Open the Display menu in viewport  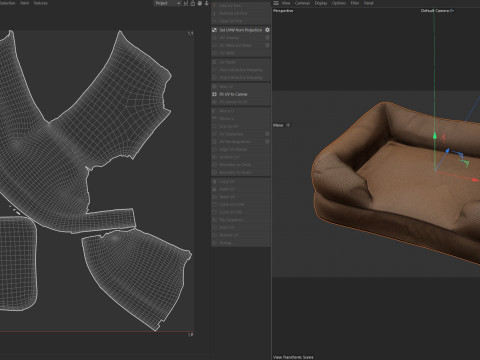pos(321,3)
